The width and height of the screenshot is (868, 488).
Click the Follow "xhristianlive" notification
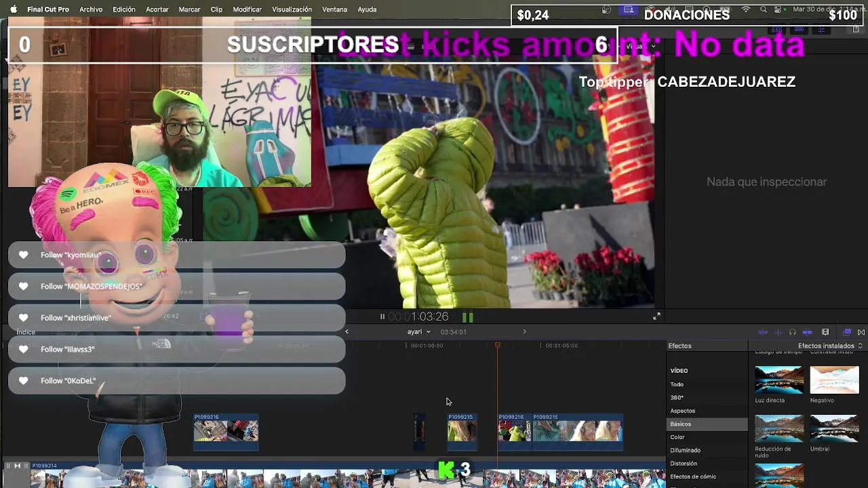click(176, 318)
